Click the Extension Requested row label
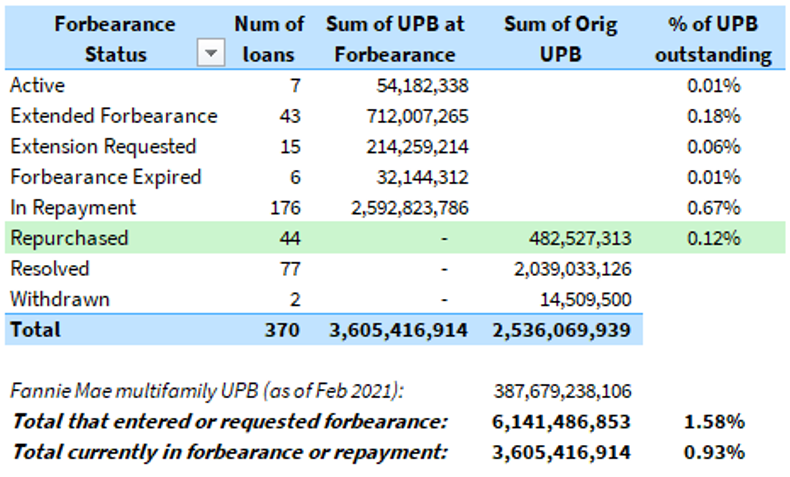790x477 pixels. tap(103, 146)
